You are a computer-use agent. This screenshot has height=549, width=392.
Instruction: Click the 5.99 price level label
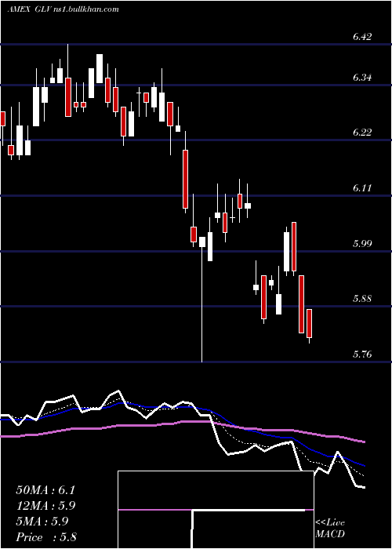[x=362, y=243]
